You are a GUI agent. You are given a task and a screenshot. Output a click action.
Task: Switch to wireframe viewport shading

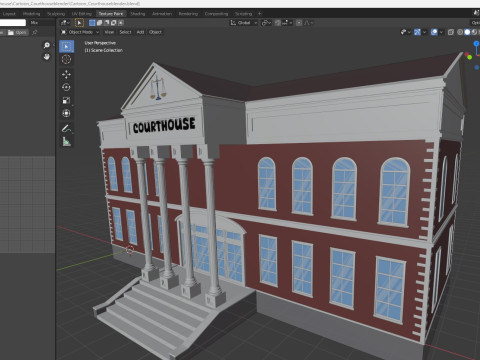point(460,32)
